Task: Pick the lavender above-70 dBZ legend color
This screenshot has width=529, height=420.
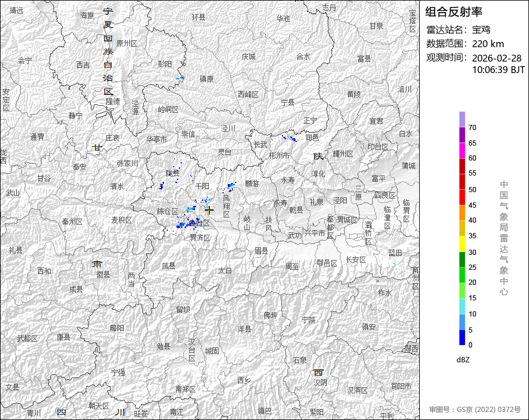Action: 462,120
